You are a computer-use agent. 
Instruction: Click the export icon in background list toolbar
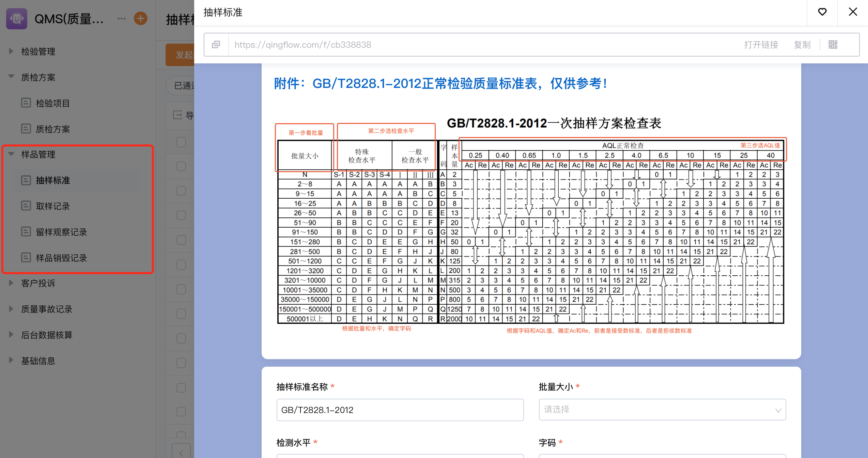pos(177,115)
